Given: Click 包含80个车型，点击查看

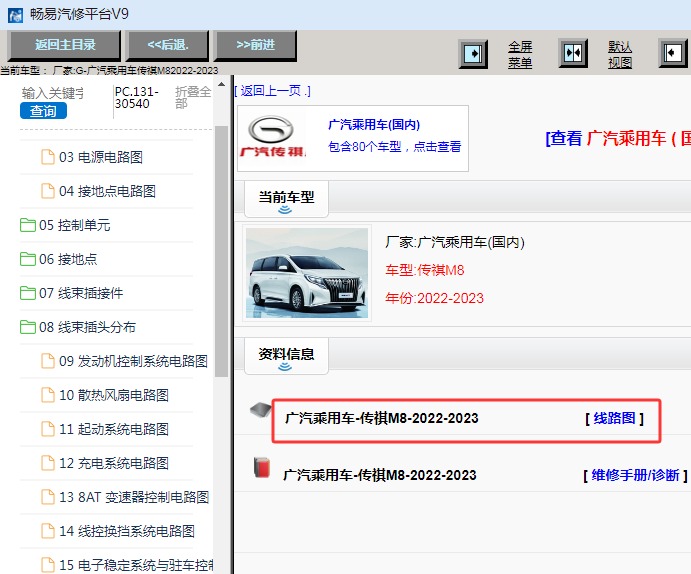Looking at the screenshot, I should click(x=394, y=146).
